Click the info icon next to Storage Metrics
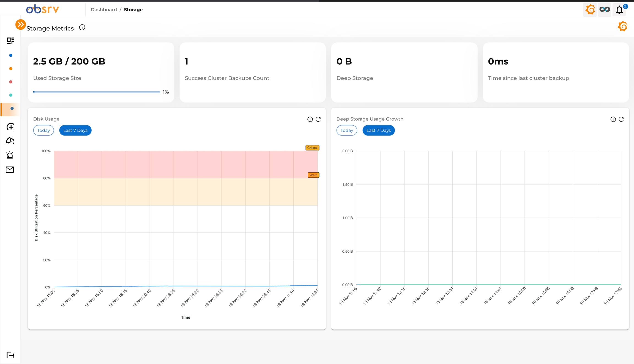 tap(82, 27)
